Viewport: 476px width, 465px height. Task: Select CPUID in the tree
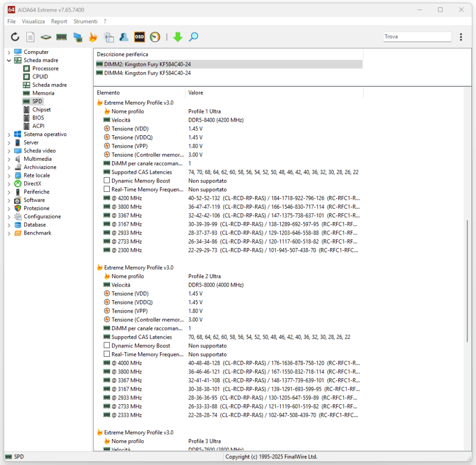tap(40, 77)
